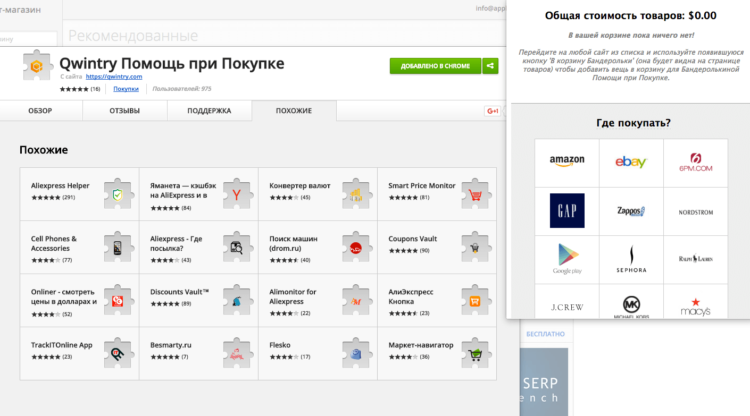Choose the GAP store logo
750x416 pixels.
pos(567,210)
